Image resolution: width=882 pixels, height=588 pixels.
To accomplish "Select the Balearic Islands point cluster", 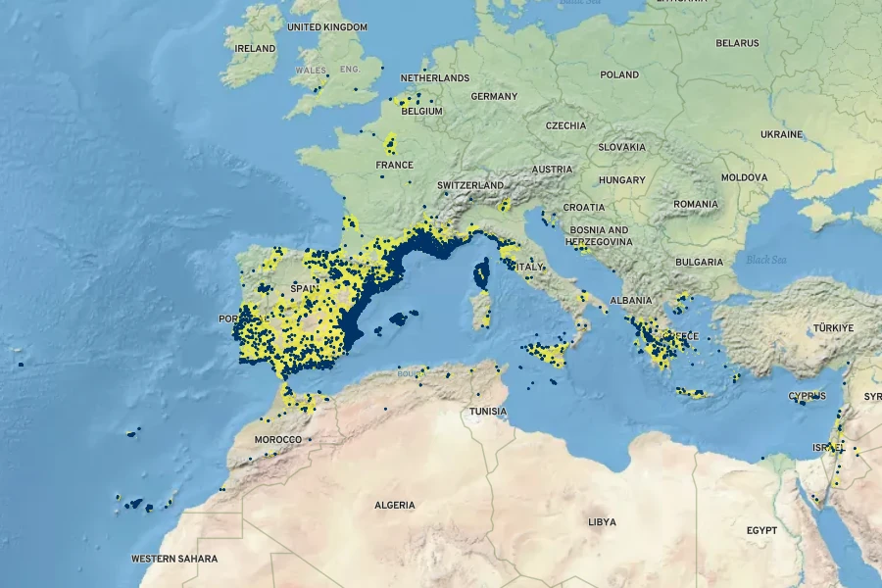I will click(x=402, y=318).
